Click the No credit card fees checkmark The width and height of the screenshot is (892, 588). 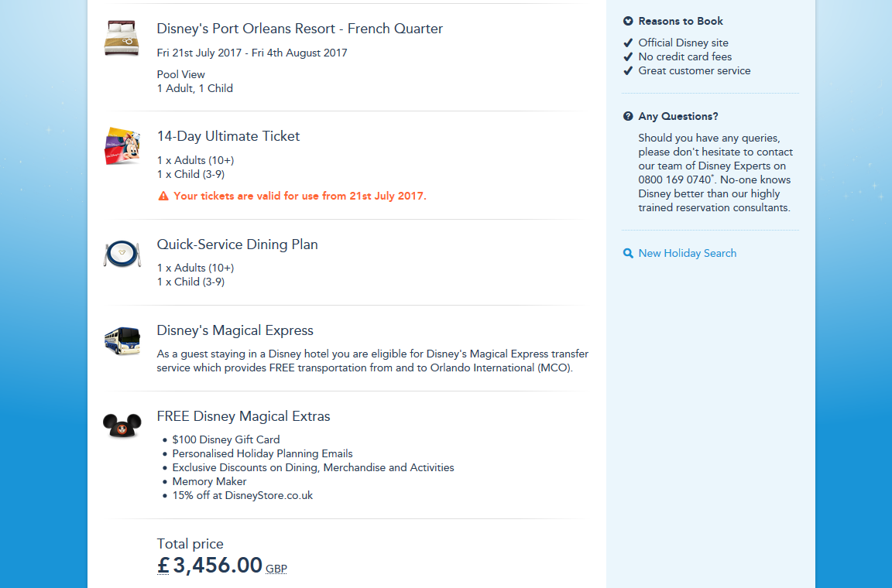[628, 56]
